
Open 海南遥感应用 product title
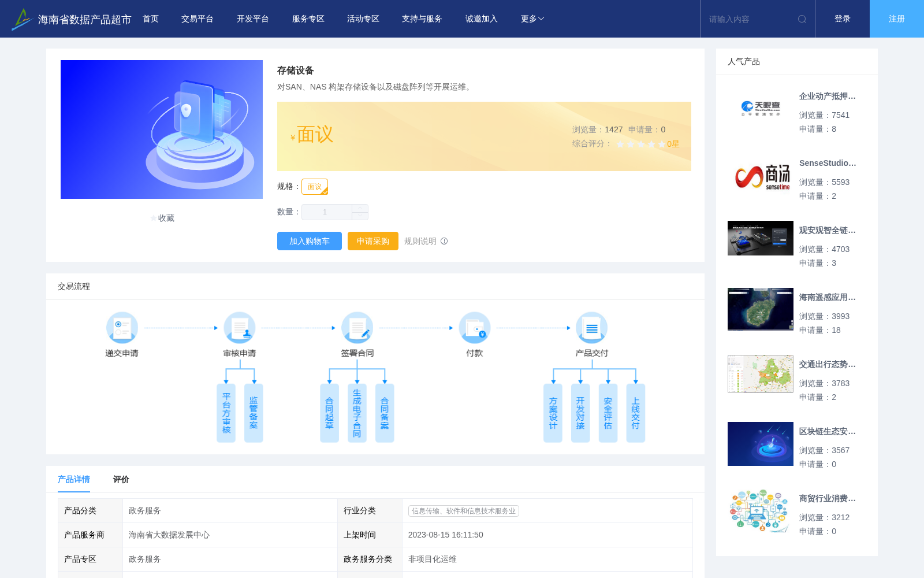828,297
